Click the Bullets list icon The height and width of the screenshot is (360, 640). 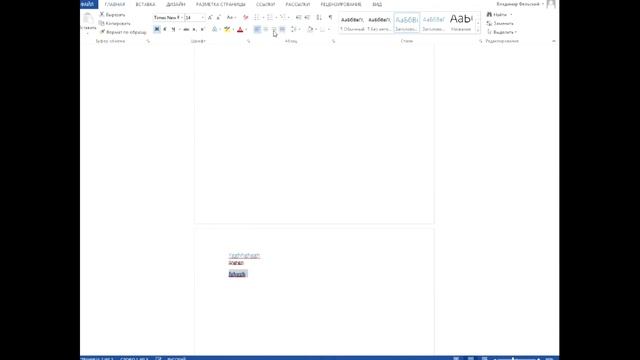257,18
